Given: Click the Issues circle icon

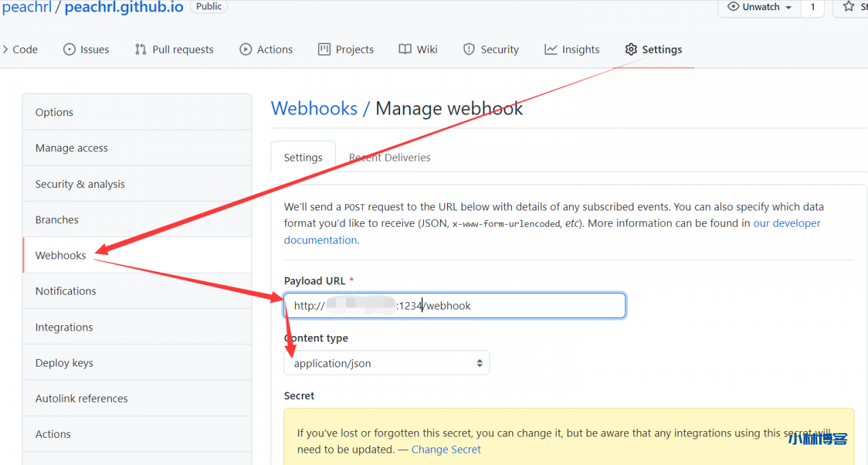Looking at the screenshot, I should pos(69,50).
